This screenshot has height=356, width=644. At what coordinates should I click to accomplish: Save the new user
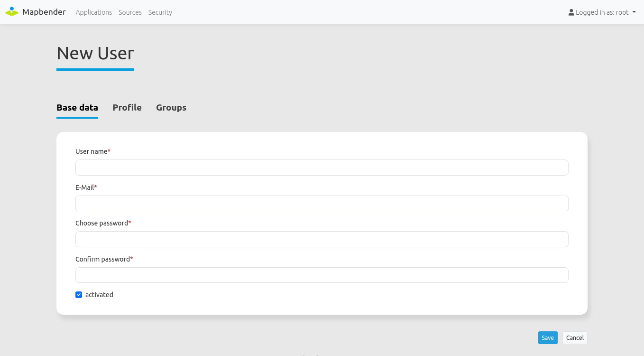point(548,338)
